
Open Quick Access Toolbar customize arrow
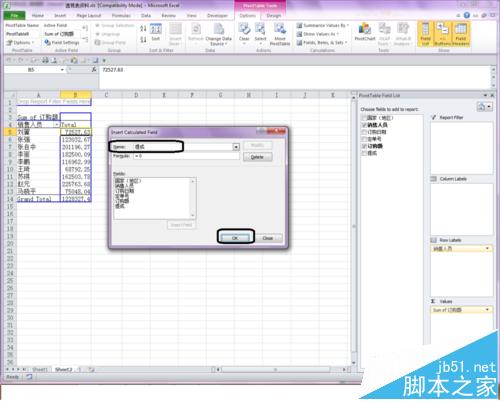tap(104, 60)
